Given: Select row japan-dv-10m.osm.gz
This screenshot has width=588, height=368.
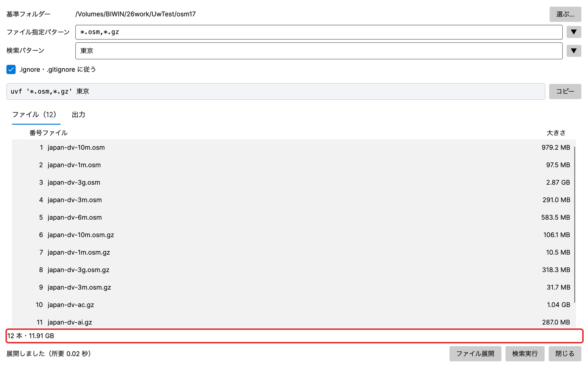Looking at the screenshot, I should pyautogui.click(x=293, y=235).
